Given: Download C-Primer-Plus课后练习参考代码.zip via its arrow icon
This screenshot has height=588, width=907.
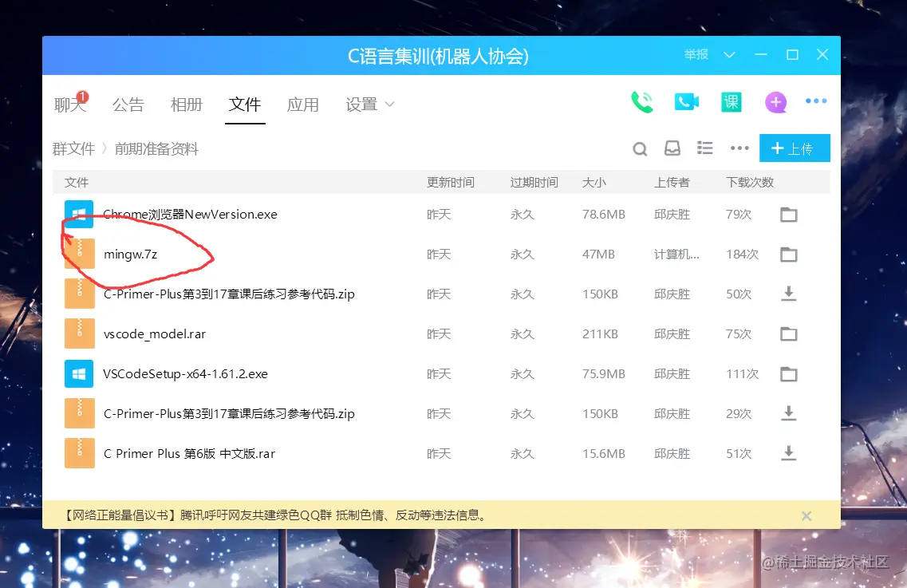Looking at the screenshot, I should [788, 294].
